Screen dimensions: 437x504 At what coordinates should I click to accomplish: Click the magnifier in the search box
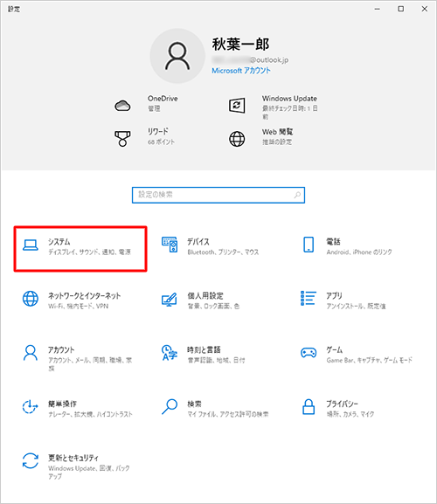pos(297,195)
